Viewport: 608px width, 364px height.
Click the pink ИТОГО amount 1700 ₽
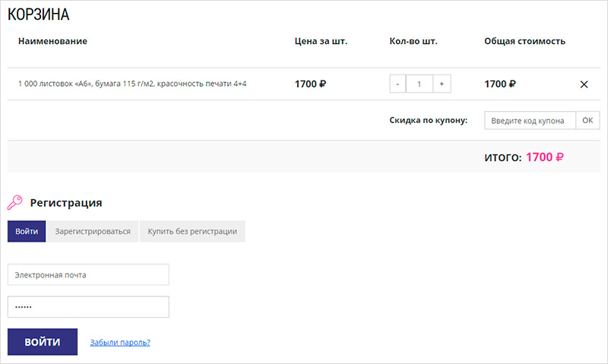point(544,157)
